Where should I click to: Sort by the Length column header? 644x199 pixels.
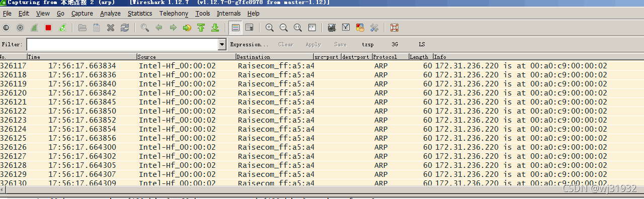coord(421,57)
